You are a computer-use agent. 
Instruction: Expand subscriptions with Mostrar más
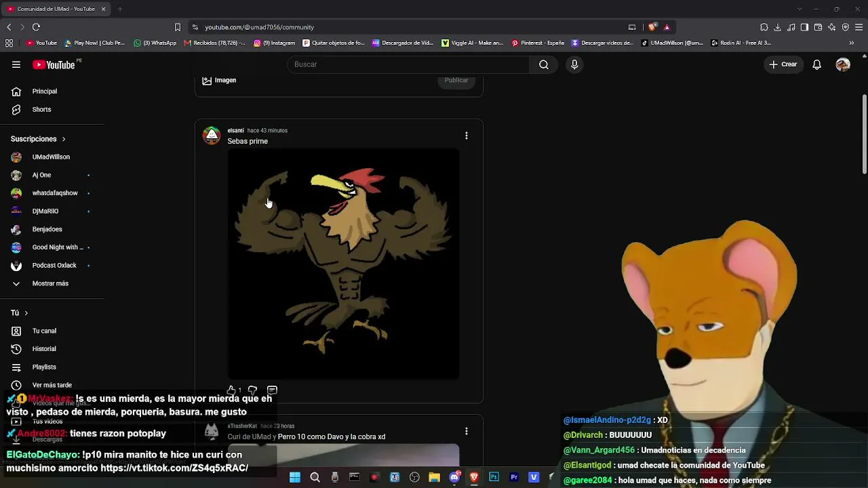pos(50,283)
